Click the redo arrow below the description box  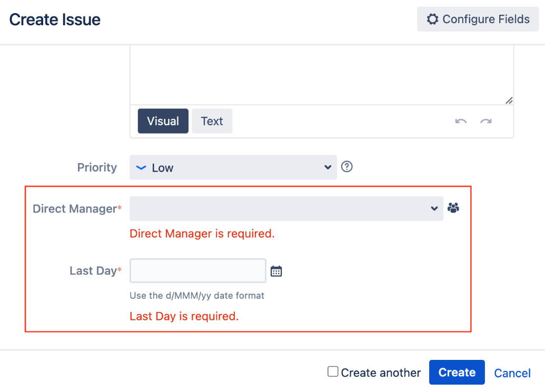pos(485,120)
